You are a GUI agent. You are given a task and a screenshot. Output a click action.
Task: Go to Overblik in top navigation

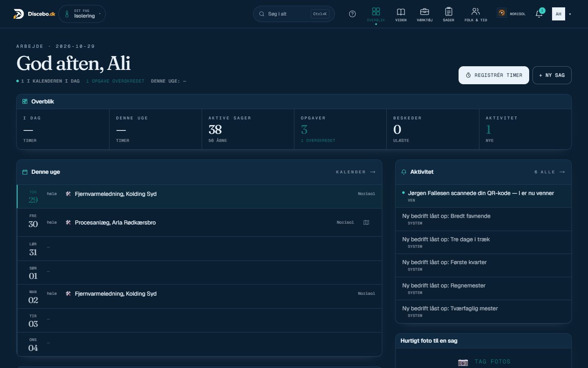376,14
